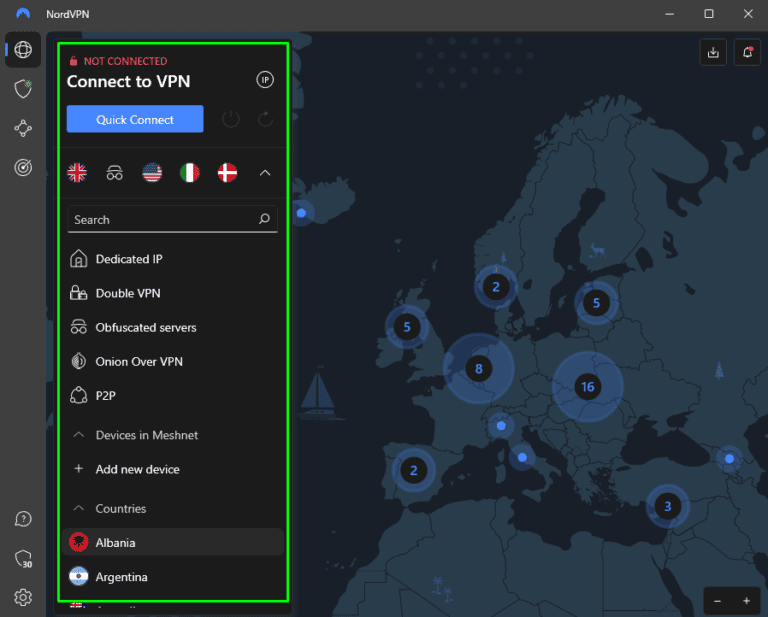Select Double VPN from the list
This screenshot has height=617, width=768.
tap(127, 293)
